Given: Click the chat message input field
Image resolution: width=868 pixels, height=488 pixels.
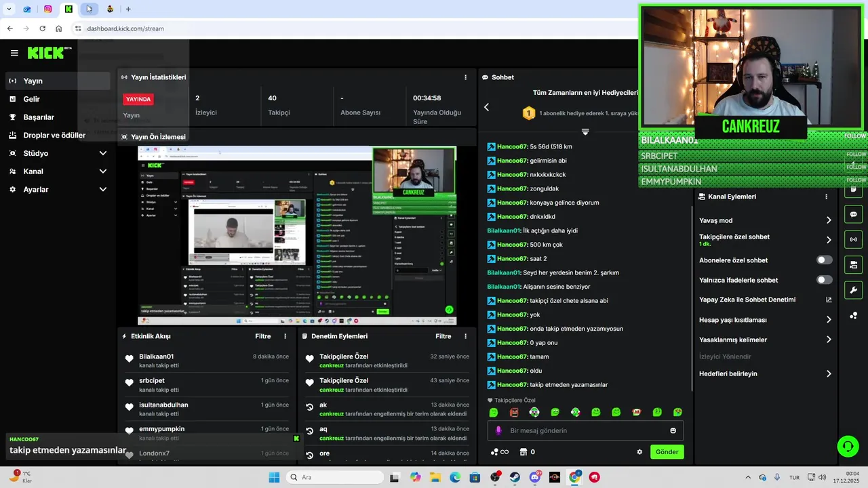Looking at the screenshot, I should (585, 430).
